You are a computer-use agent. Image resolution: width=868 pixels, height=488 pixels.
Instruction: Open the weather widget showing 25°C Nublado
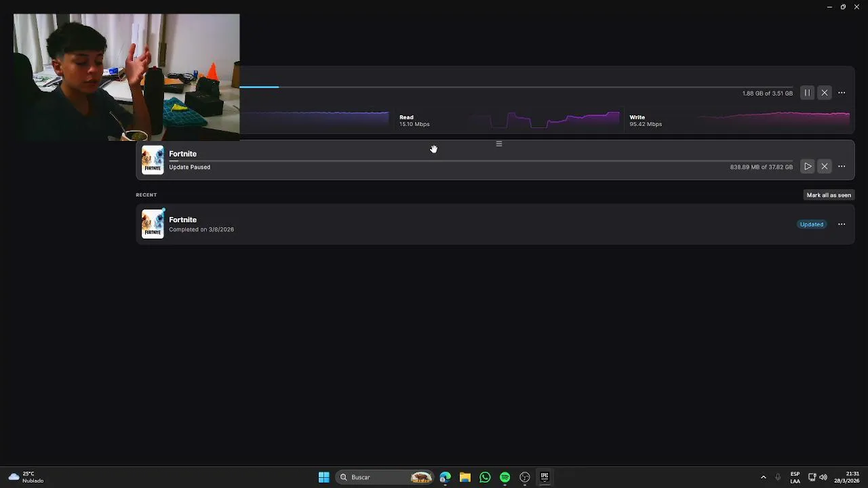[x=26, y=477]
